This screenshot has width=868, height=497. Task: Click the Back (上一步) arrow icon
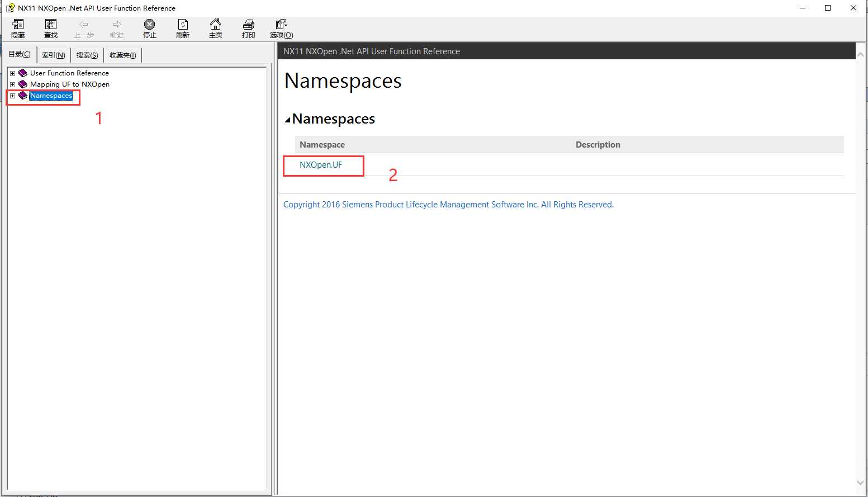coord(84,25)
